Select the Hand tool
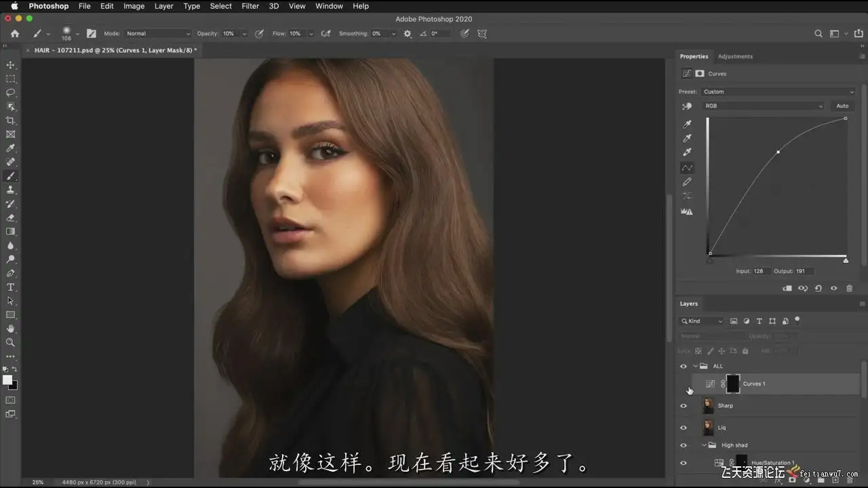868x488 pixels. tap(11, 329)
